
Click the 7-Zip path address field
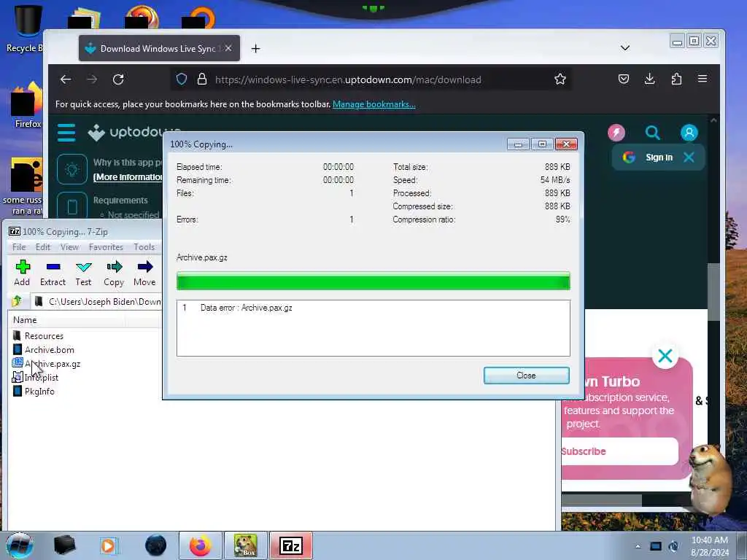(98, 301)
